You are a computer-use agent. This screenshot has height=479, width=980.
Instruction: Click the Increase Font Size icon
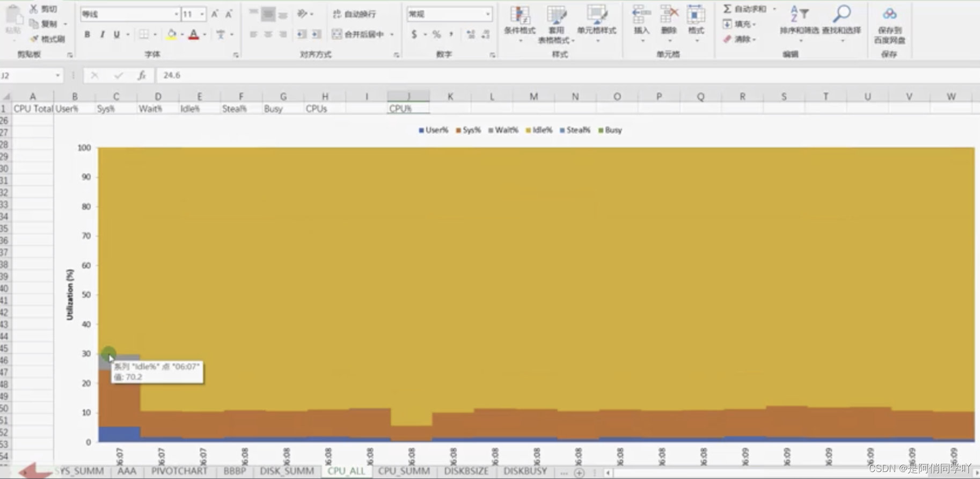(x=215, y=14)
